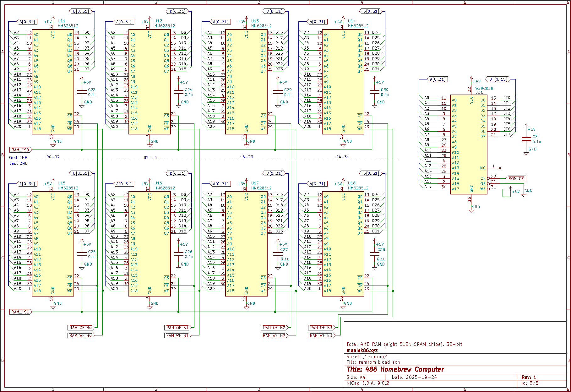This screenshot has width=571, height=392.
Task: Select the RAM_CS1 hierarchical label
Action: pos(20,312)
